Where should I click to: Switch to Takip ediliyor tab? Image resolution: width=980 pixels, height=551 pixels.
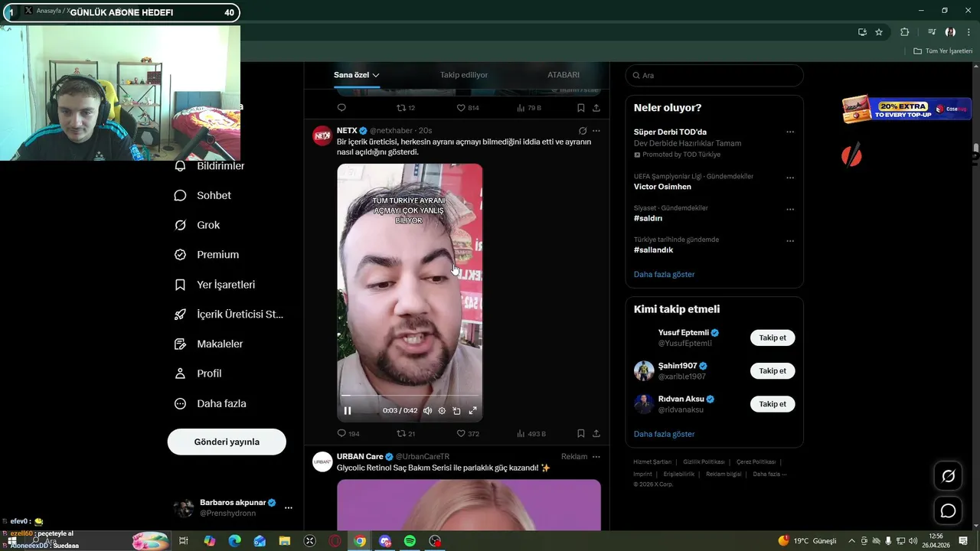464,75
